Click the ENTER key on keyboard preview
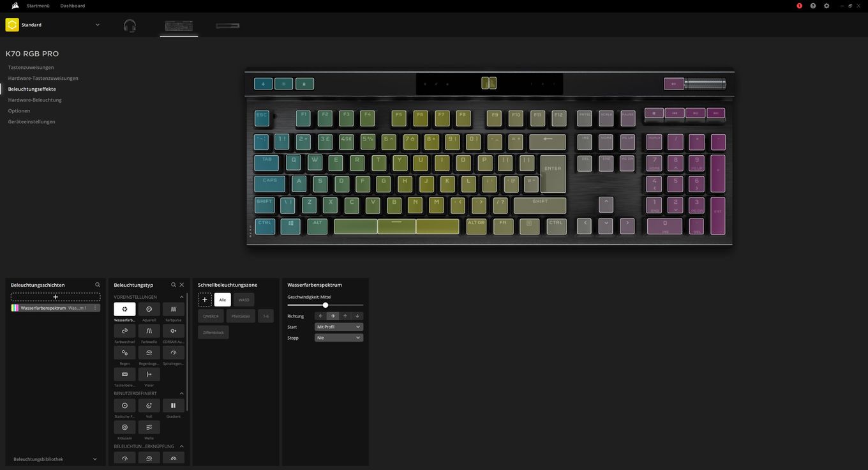 [x=553, y=173]
